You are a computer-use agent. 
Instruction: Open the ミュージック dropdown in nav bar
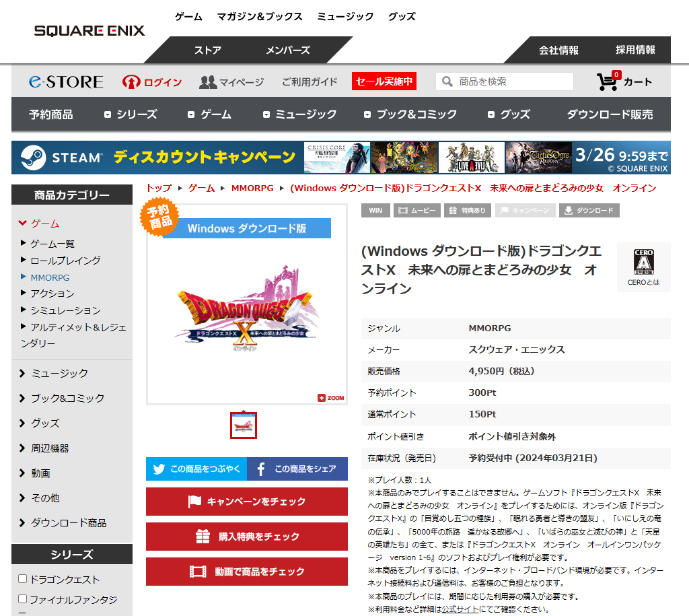[x=299, y=114]
